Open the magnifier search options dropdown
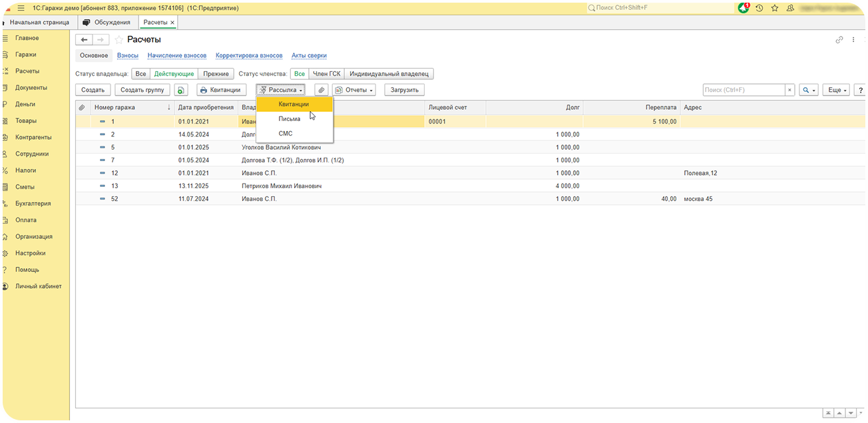868x423 pixels. click(x=809, y=90)
